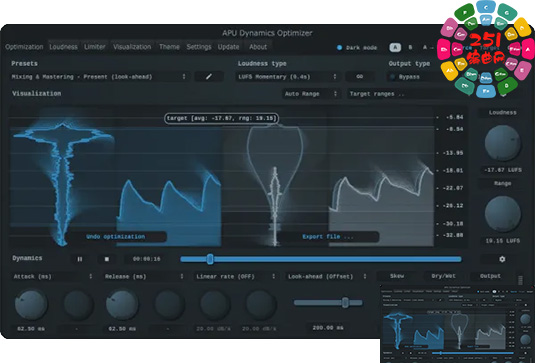Click the small plugin thumbnail preview
The width and height of the screenshot is (535, 363).
(x=457, y=324)
